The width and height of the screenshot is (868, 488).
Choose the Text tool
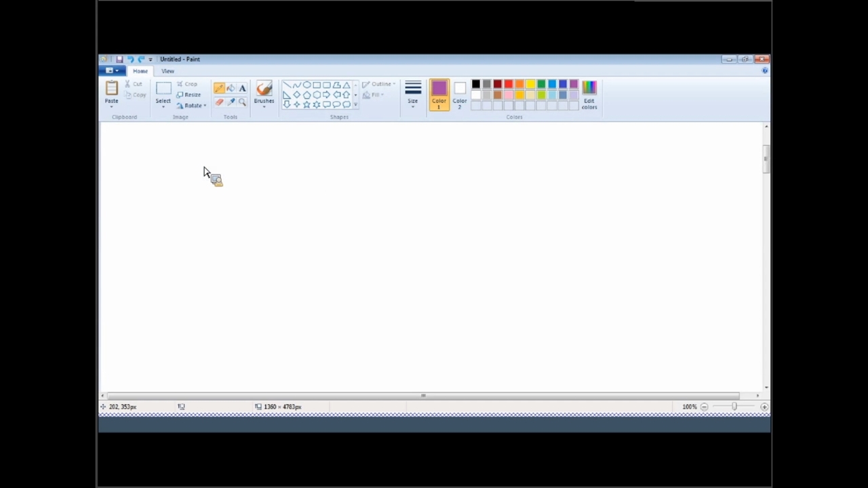point(242,88)
